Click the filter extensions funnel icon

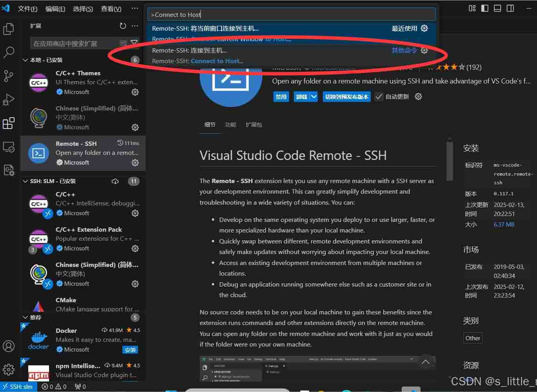coord(134,43)
